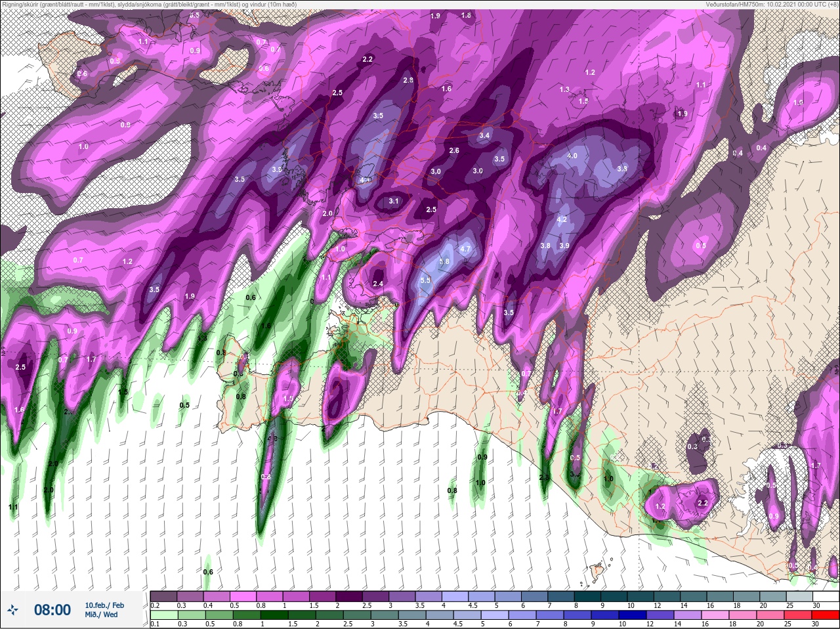Click the Rigning/skúrir legend description header text

pos(150,4)
